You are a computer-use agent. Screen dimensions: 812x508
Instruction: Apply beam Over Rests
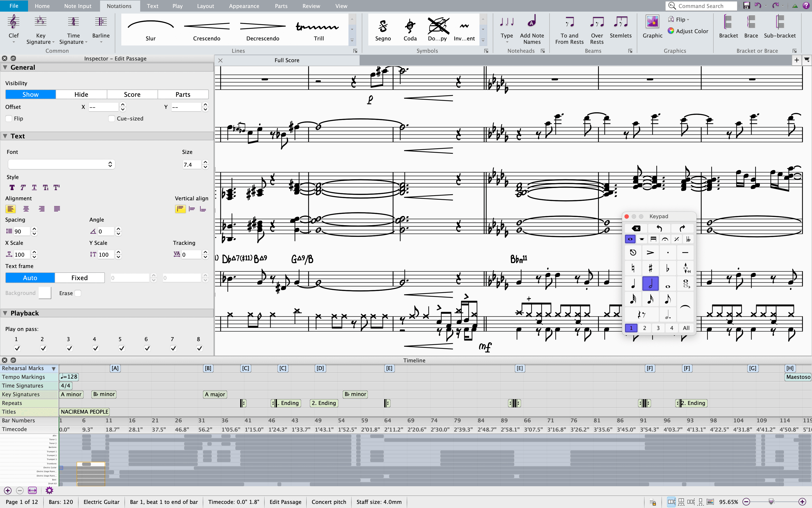tap(597, 29)
